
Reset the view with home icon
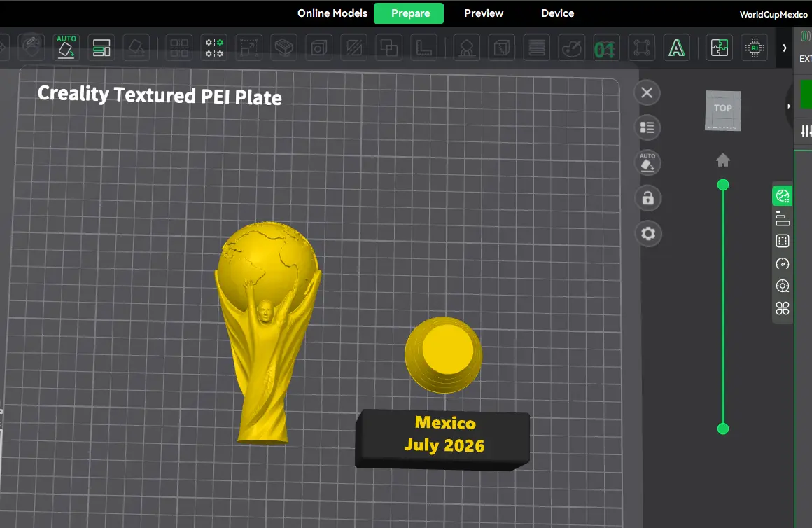(723, 160)
